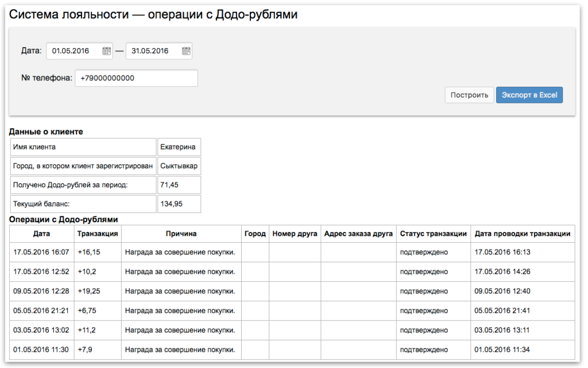Image resolution: width=588 pixels, height=368 pixels.
Task: Click Данные о клиенте section heading
Action: (x=46, y=132)
